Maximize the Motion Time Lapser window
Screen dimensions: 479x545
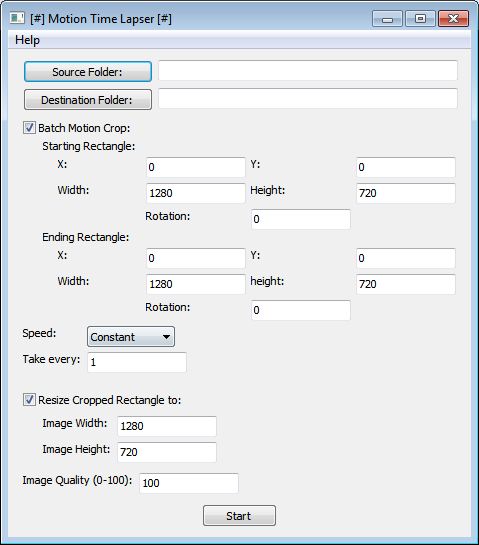(x=420, y=19)
